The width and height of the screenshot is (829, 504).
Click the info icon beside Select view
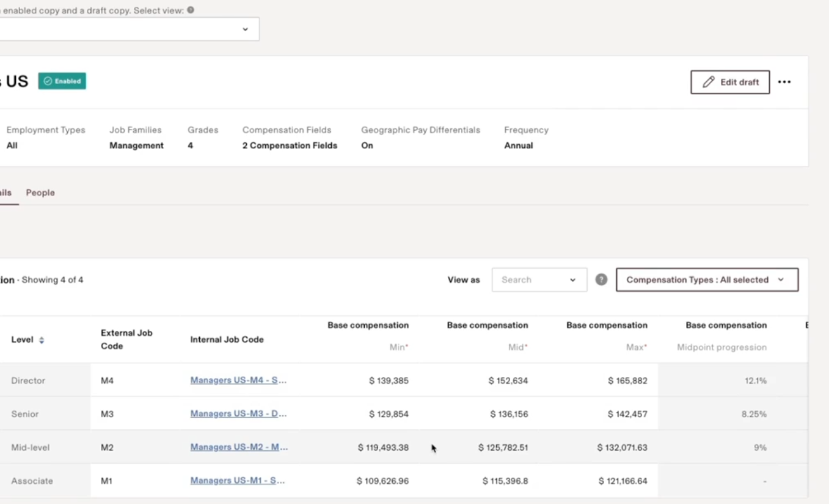[x=191, y=10]
